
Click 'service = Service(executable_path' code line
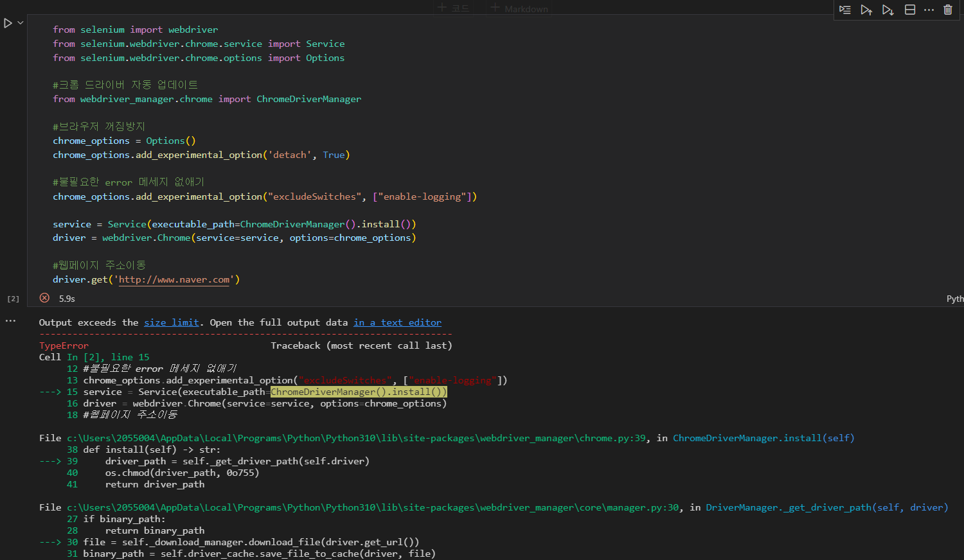235,224
